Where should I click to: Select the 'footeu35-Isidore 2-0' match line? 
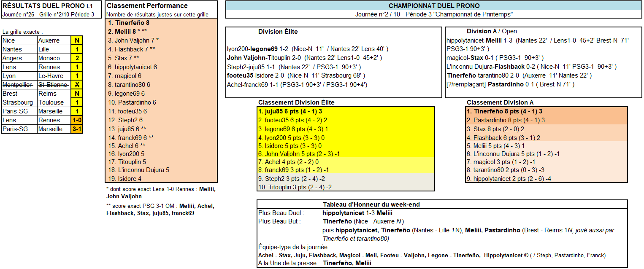295,75
